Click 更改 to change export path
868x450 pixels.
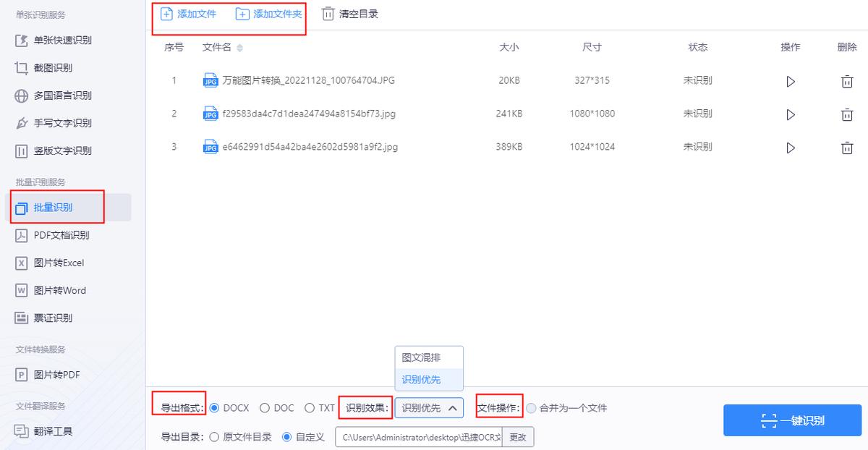[518, 437]
